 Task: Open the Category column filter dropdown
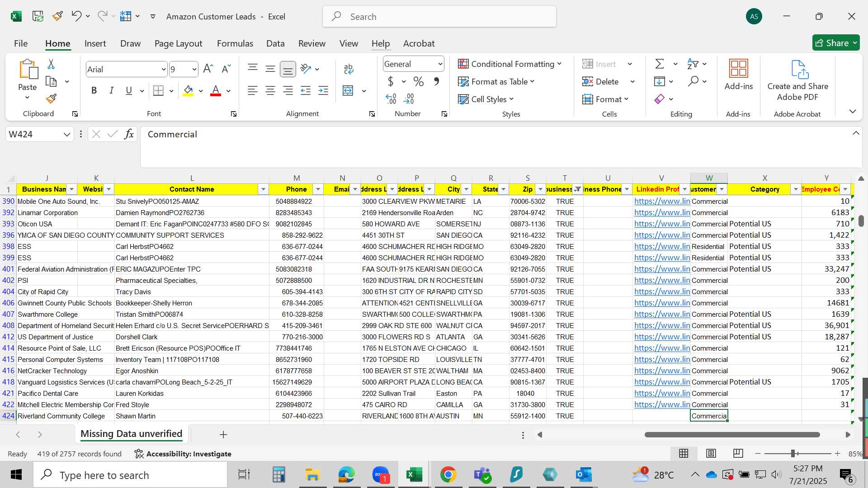pyautogui.click(x=796, y=189)
